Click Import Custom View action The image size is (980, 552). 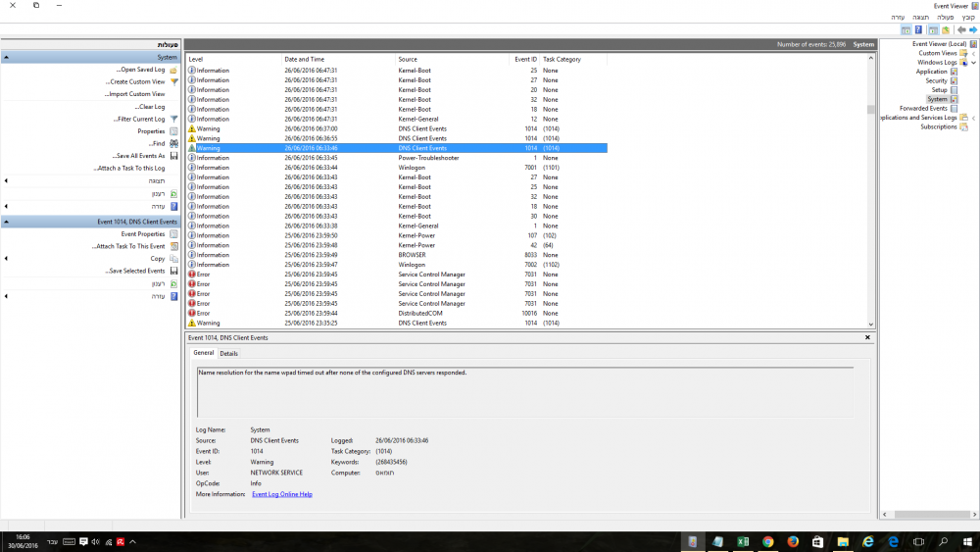(134, 94)
